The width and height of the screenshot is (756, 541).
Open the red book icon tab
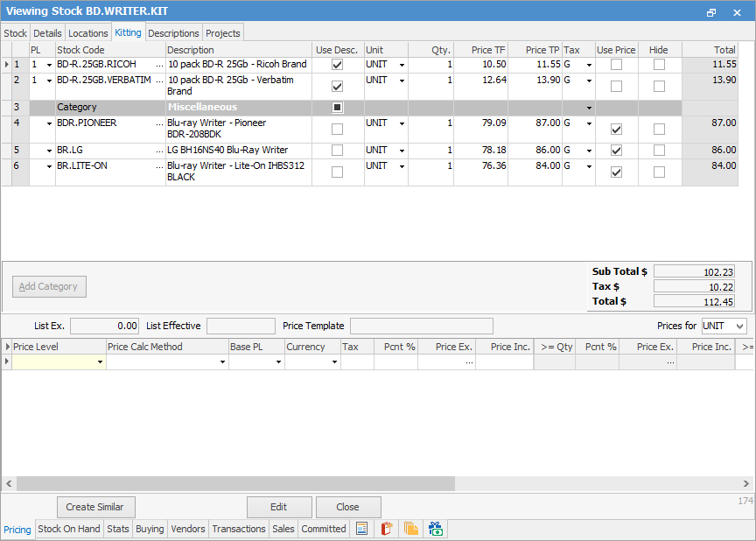[x=386, y=529]
